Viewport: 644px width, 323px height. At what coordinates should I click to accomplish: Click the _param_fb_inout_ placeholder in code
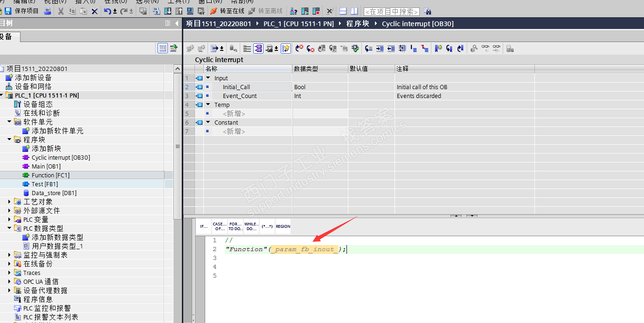305,249
